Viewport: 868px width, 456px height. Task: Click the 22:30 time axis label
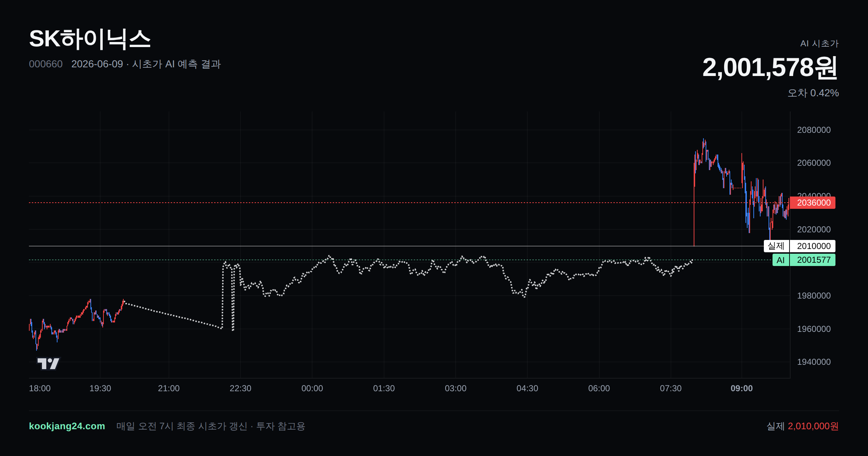(x=241, y=388)
